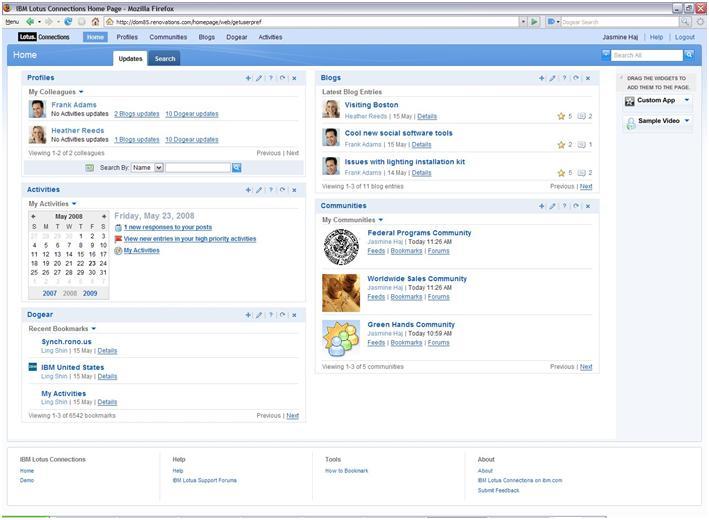The width and height of the screenshot is (709, 520).
Task: Open IBM Lotus Support Forums footer link
Action: point(204,480)
